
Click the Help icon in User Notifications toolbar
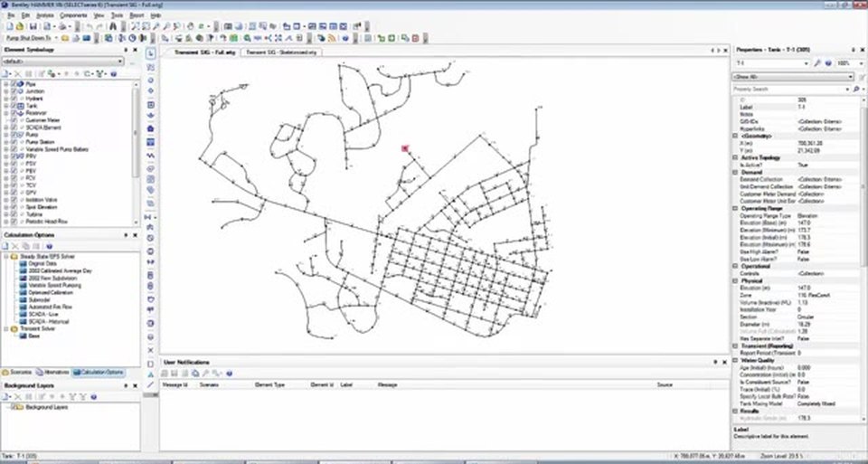(x=229, y=374)
